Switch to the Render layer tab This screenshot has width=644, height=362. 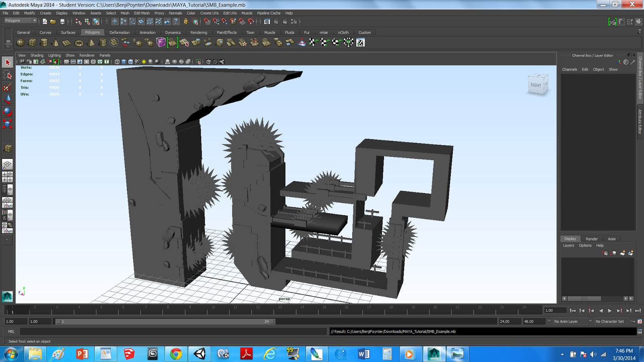592,239
